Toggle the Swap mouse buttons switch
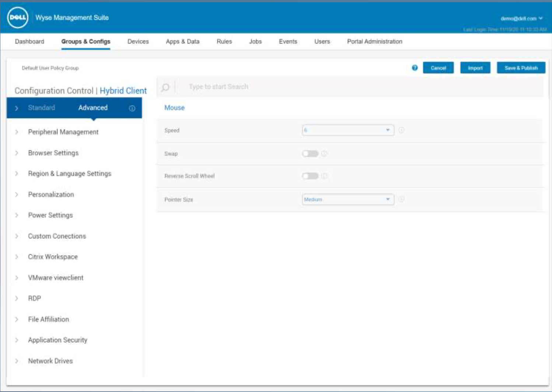The image size is (552, 392). [310, 154]
